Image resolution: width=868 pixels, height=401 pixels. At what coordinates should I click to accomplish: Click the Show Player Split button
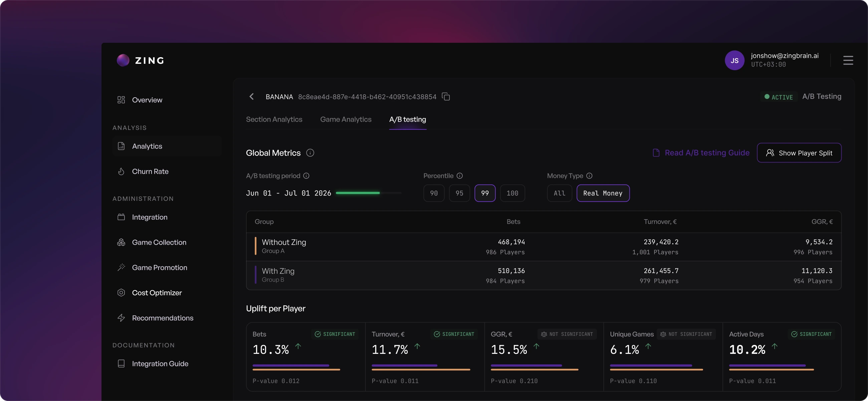pos(799,153)
